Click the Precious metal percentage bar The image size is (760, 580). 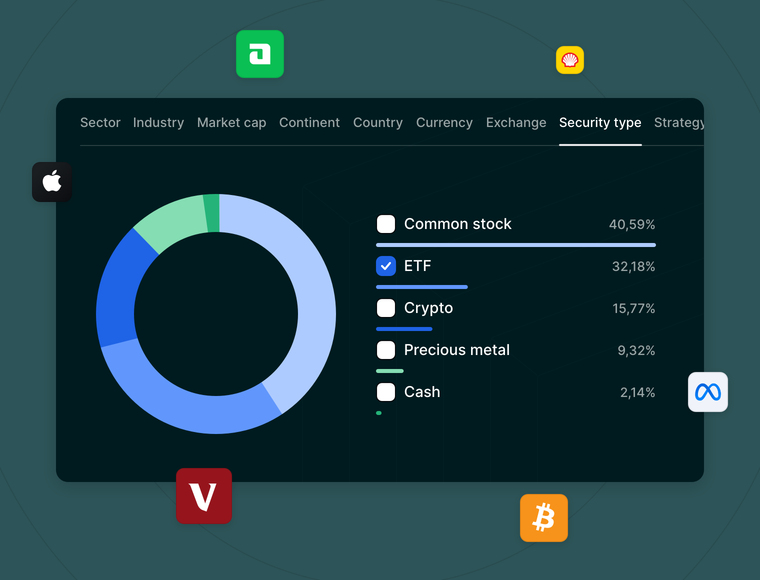pos(390,371)
